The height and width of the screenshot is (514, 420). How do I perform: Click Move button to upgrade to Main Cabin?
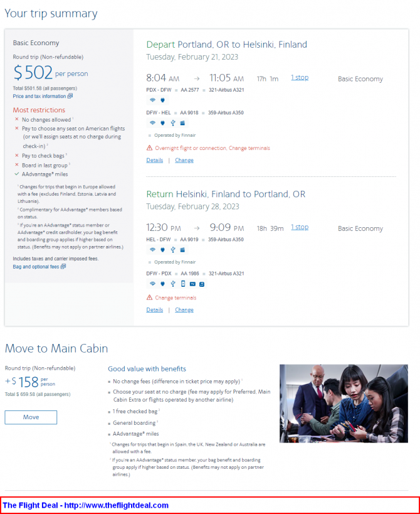[x=31, y=417]
